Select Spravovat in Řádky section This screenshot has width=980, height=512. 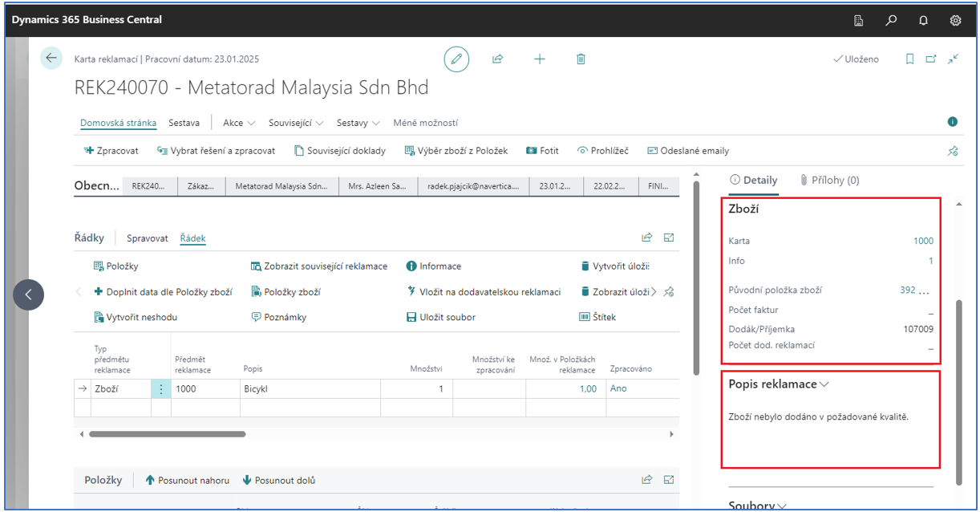148,238
